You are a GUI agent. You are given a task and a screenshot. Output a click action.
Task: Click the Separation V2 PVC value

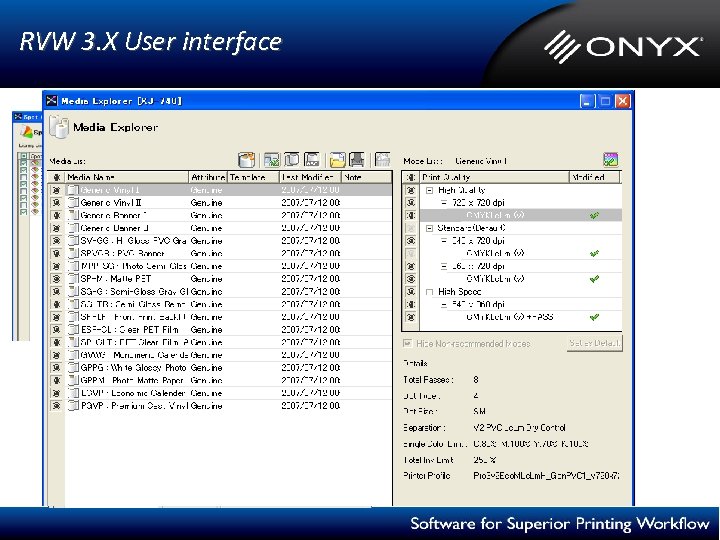click(x=519, y=428)
